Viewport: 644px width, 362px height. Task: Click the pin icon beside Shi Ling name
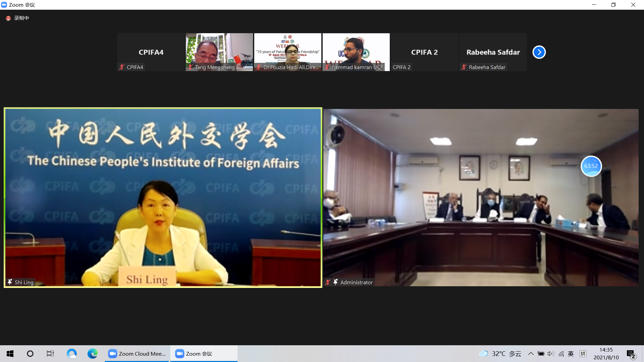coord(10,282)
